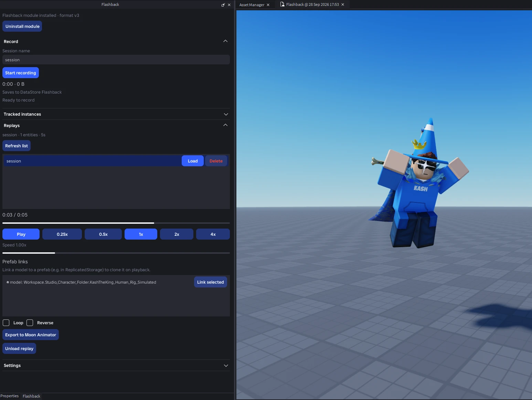The image size is (532, 400).
Task: Click the 'Ready to record' status text
Action: click(19, 100)
